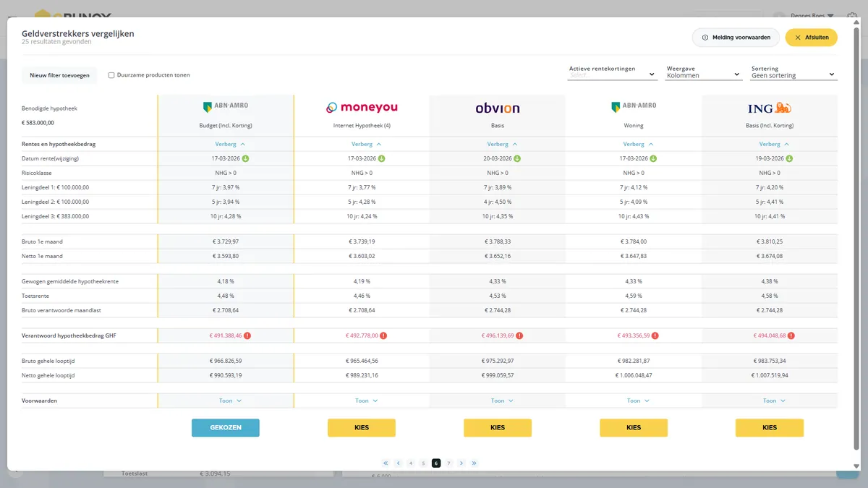Go to results page 7
Viewport: 868px width, 488px height.
tap(448, 463)
